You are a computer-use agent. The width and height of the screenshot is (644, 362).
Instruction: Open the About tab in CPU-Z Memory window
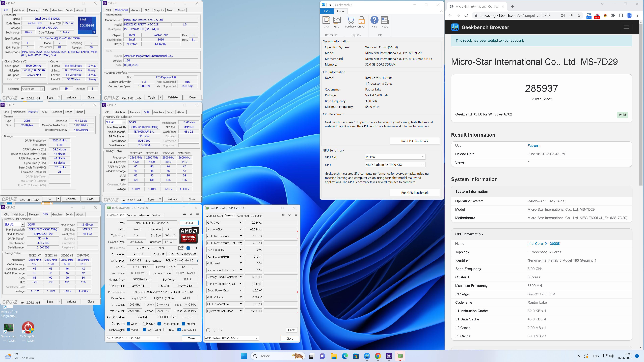coord(79,112)
